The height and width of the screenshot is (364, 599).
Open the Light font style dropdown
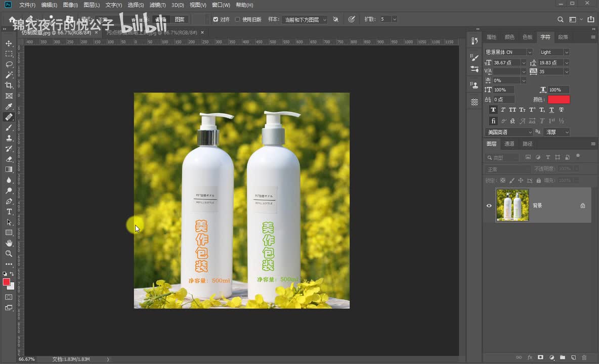click(x=567, y=52)
